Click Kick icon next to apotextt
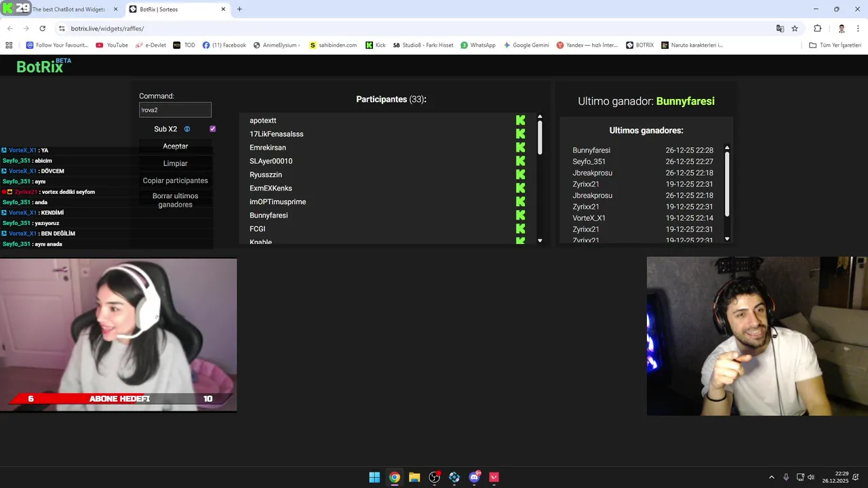 520,120
